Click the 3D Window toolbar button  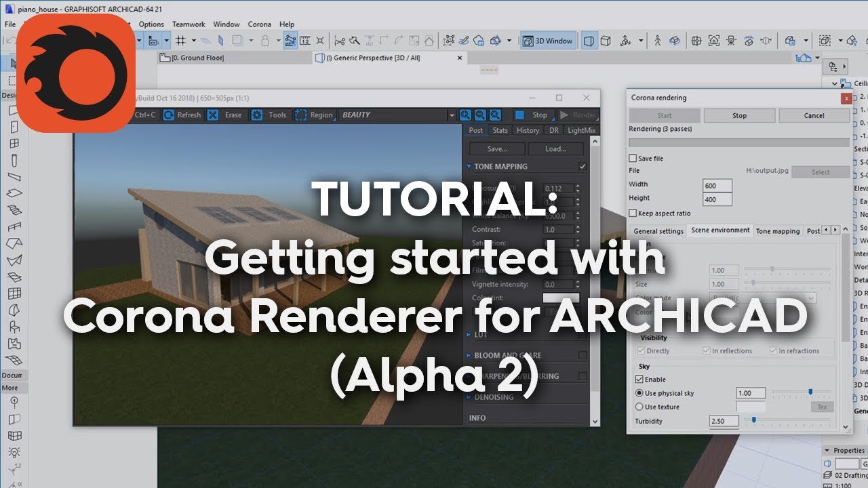(548, 41)
